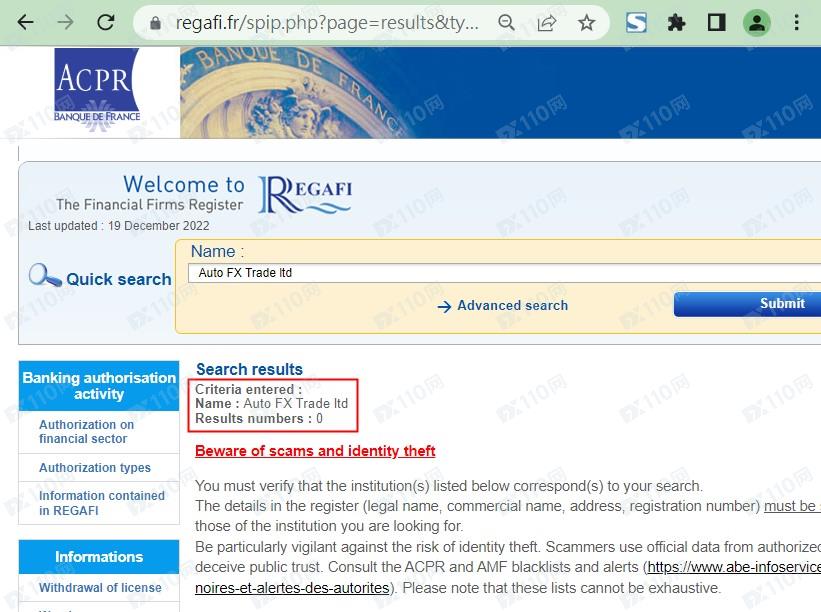821x612 pixels.
Task: Click the ACPR Banque de France logo
Action: [97, 90]
